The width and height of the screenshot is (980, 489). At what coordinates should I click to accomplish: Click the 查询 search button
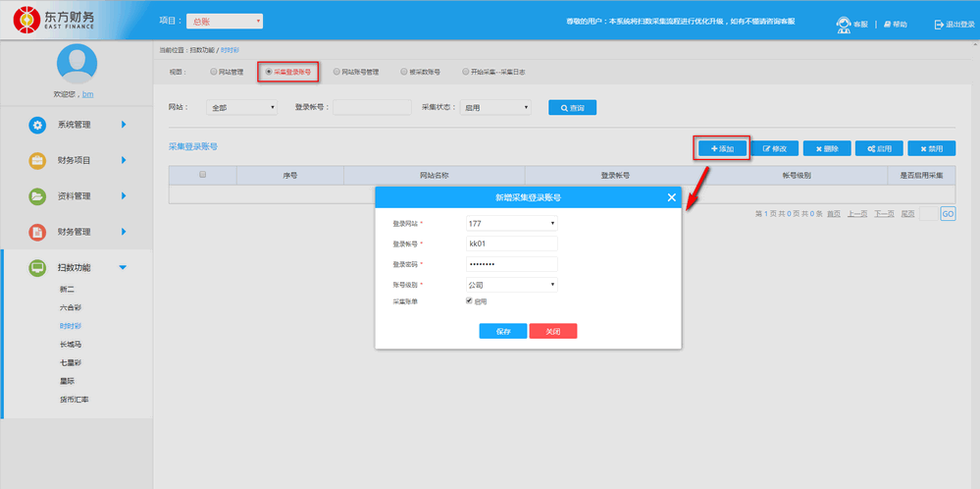[572, 108]
